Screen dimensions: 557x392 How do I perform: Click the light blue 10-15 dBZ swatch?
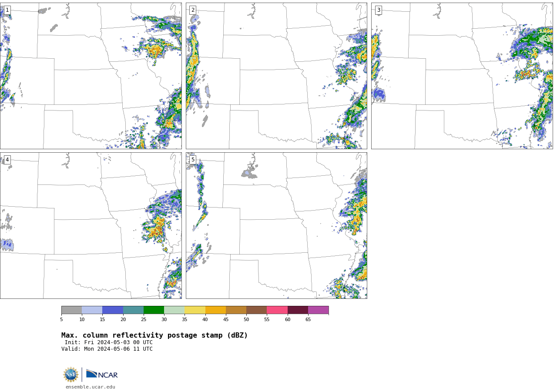click(x=92, y=310)
